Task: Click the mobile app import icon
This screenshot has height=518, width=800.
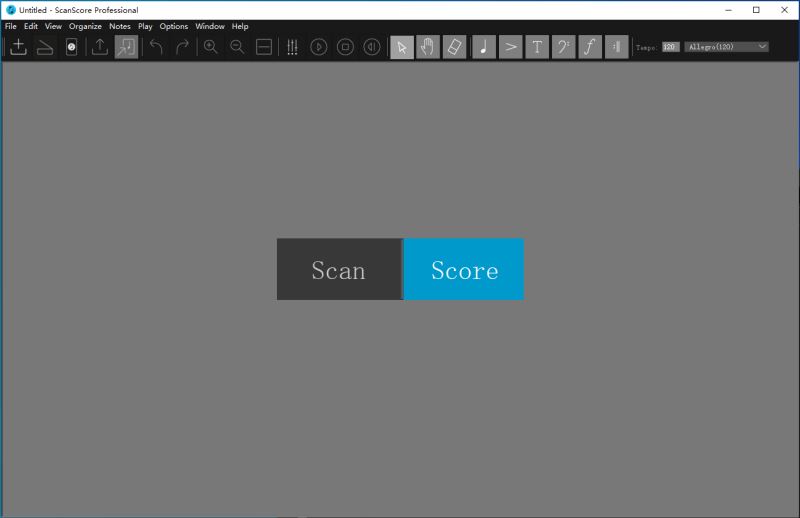Action: click(x=71, y=47)
